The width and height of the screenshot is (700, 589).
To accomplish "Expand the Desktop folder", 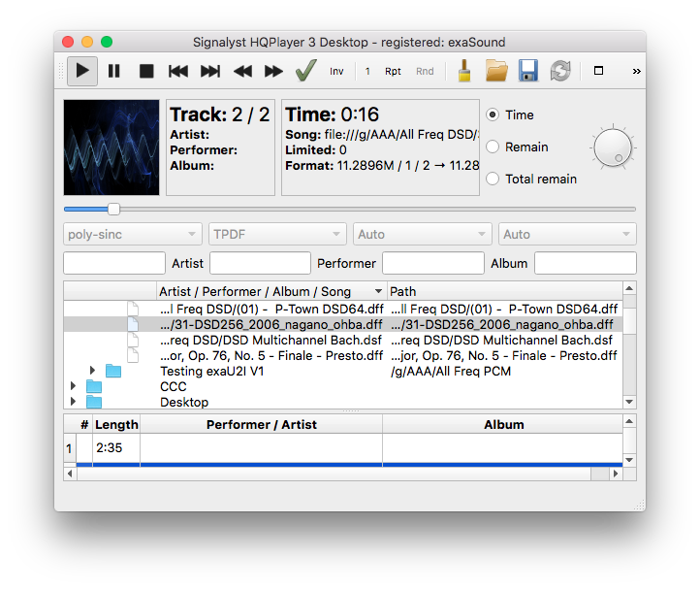I will 74,402.
